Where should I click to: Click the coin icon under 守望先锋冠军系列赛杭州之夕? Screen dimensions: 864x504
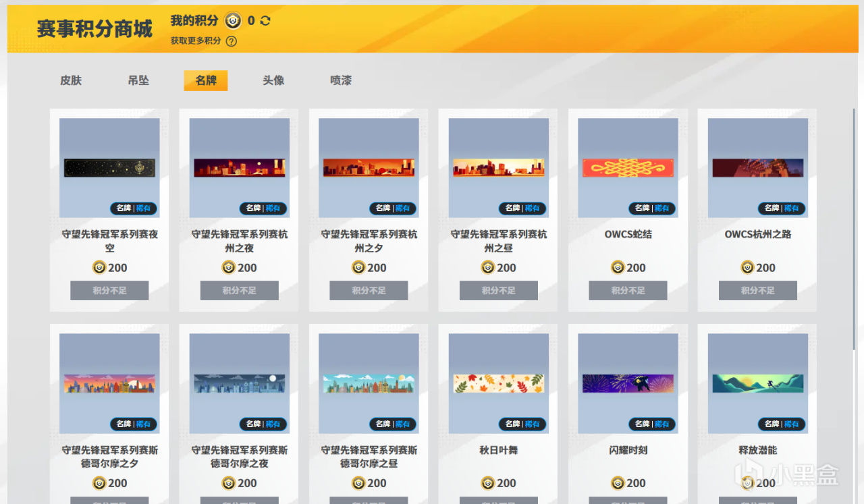pos(358,268)
